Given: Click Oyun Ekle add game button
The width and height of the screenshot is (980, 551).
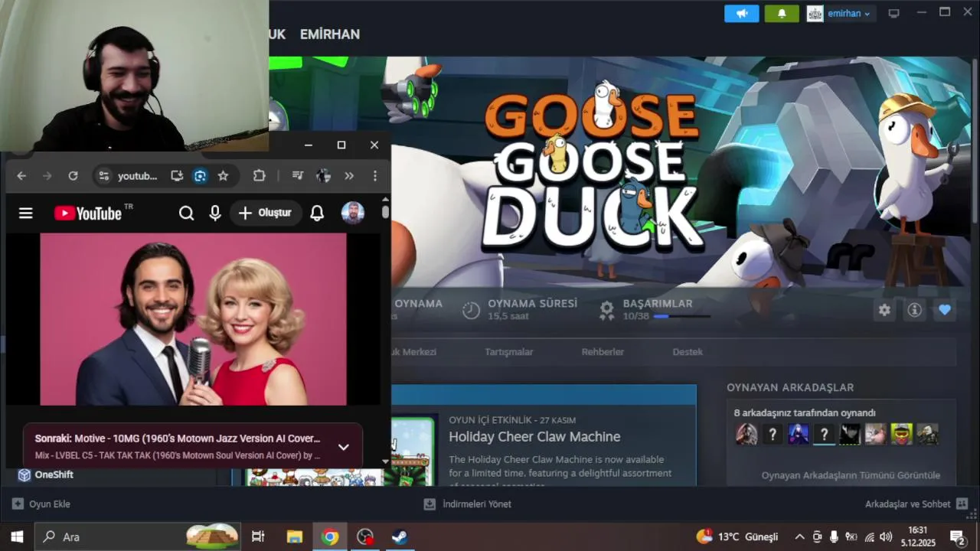Looking at the screenshot, I should tap(41, 504).
